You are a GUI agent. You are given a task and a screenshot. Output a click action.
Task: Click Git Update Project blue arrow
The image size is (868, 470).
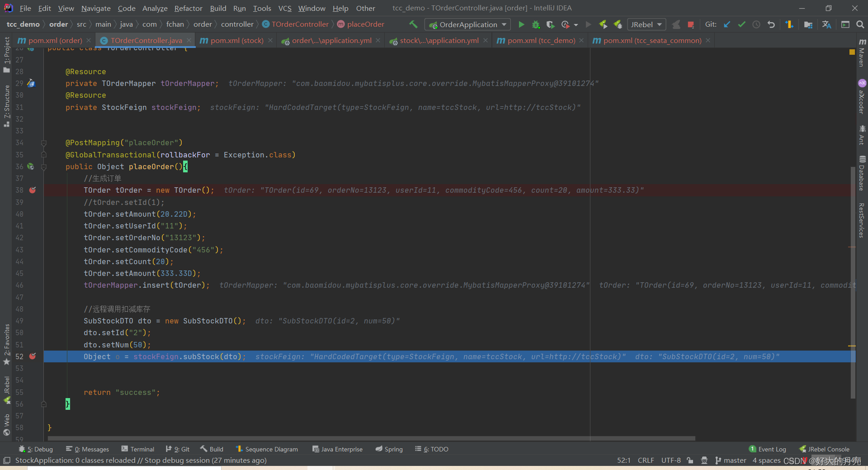pyautogui.click(x=727, y=24)
